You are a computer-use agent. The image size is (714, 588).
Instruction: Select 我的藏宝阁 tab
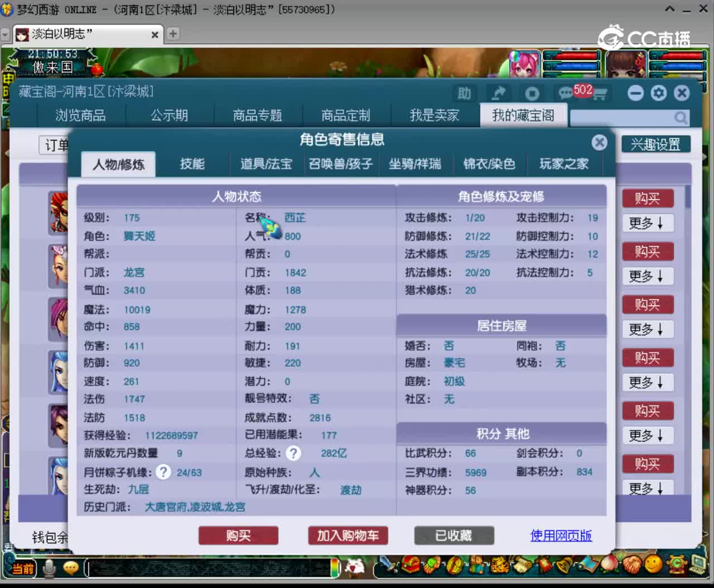pyautogui.click(x=523, y=115)
